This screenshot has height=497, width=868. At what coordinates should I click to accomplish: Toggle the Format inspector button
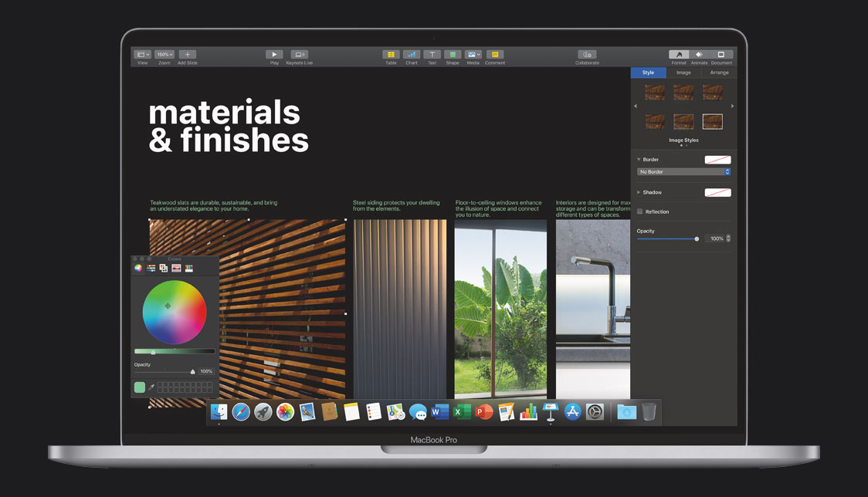point(679,54)
